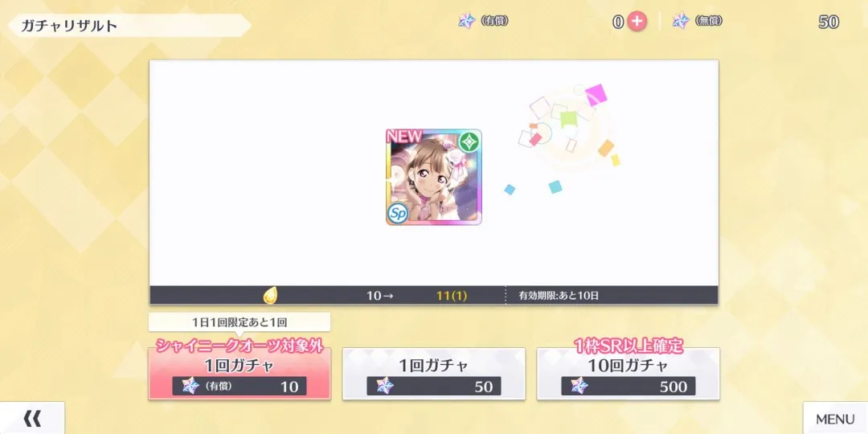Tap the star icon on the 10回ガチャ cost
The height and width of the screenshot is (434, 868).
tap(579, 385)
